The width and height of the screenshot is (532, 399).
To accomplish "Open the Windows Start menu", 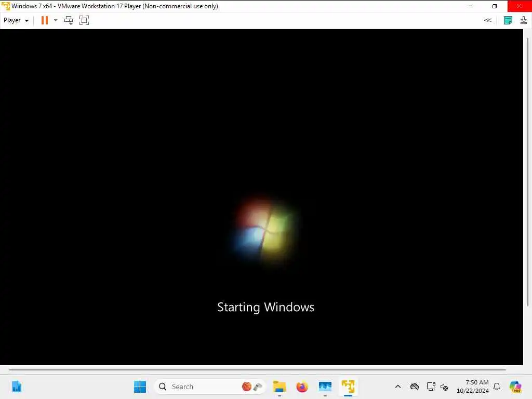I will pos(140,387).
